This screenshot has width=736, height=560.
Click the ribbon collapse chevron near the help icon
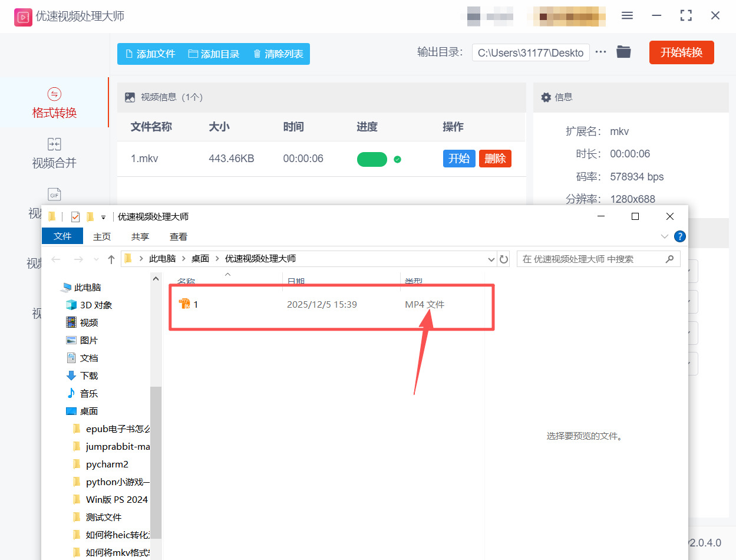pos(664,236)
